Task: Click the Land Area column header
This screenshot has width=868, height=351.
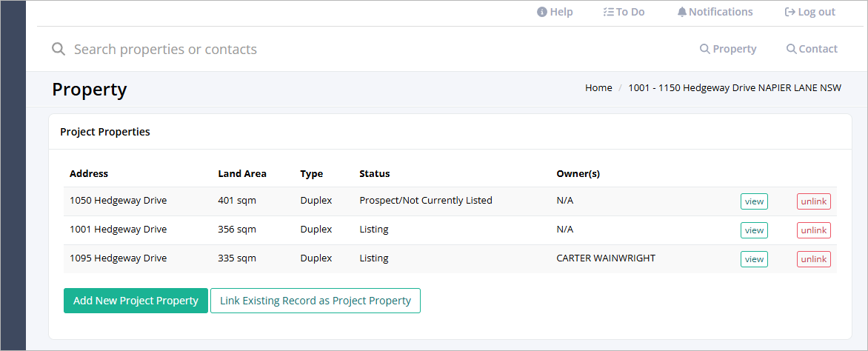Action: (x=242, y=173)
